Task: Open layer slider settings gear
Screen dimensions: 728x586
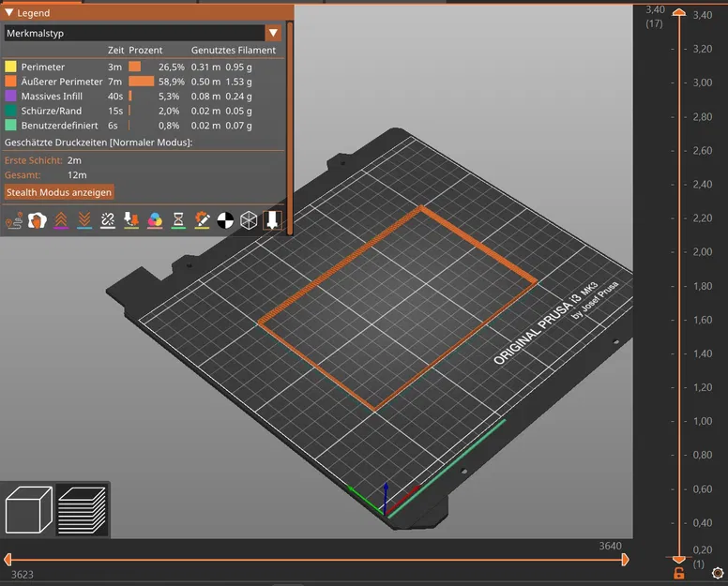Action: pyautogui.click(x=718, y=572)
